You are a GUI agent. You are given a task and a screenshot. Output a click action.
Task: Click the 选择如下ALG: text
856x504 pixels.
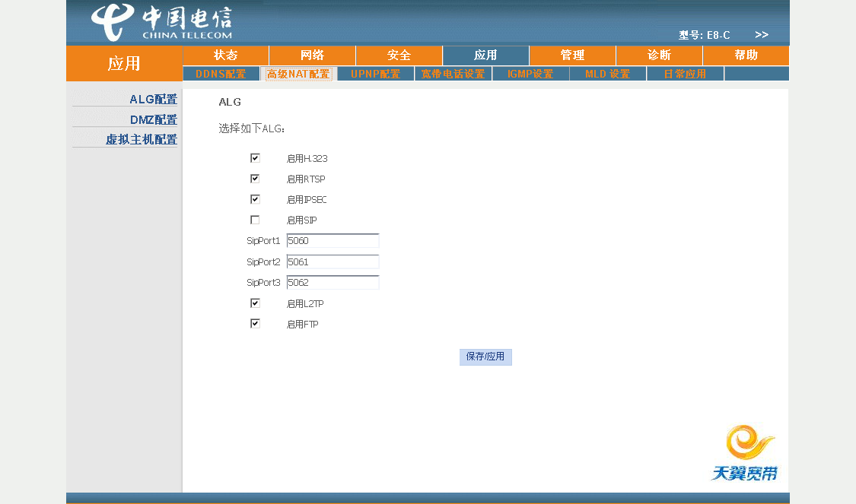click(x=252, y=128)
